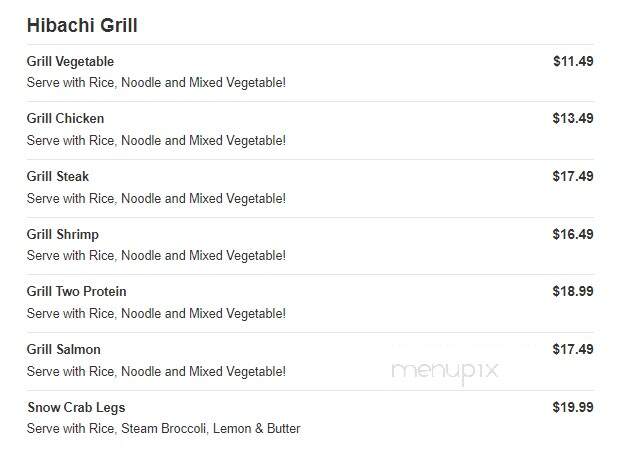This screenshot has width=624, height=453.
Task: Click the Hibachi Grill section heading
Action: tap(82, 25)
